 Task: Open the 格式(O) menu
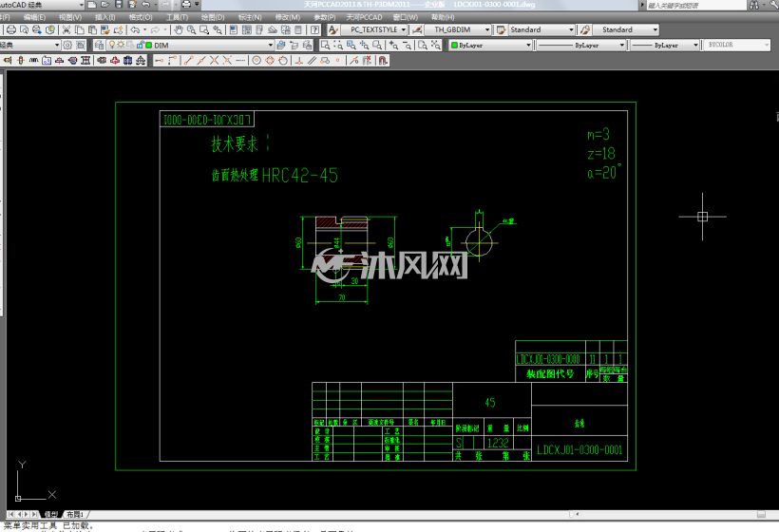click(x=141, y=17)
